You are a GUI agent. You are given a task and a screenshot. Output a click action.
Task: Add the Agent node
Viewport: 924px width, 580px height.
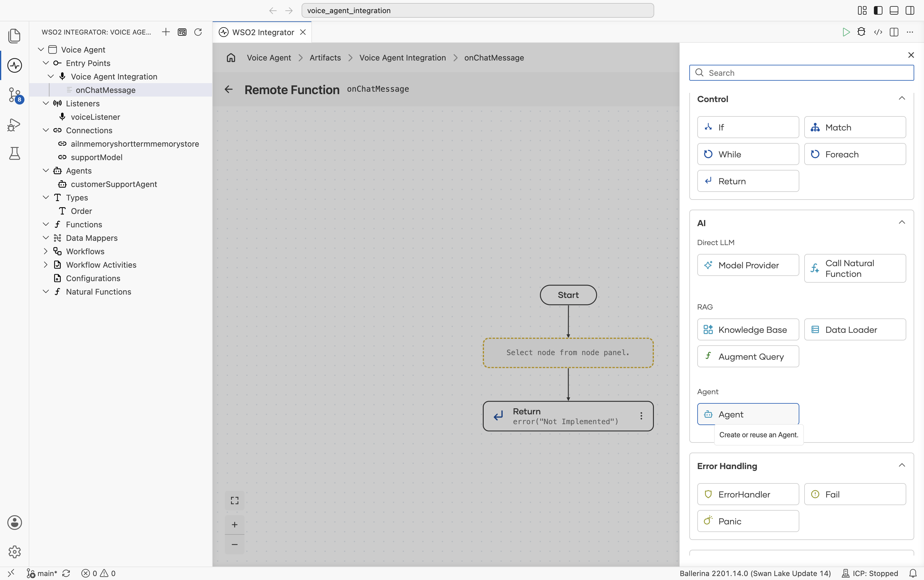(748, 414)
